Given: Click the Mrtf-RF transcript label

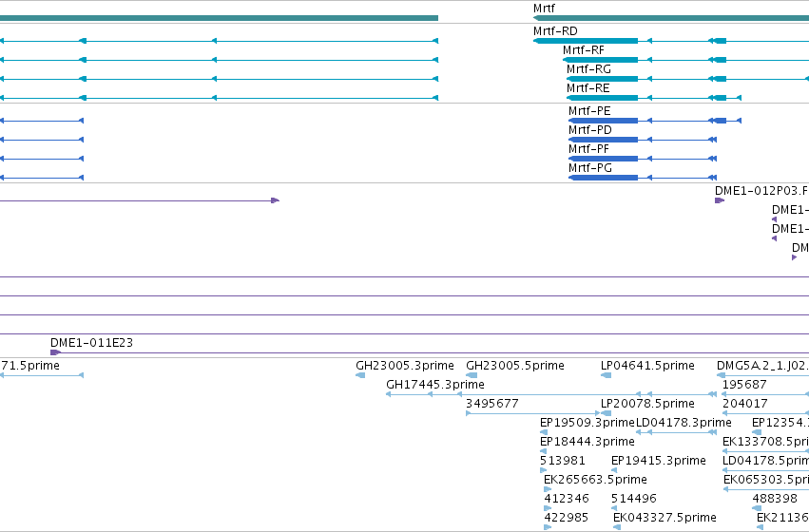Looking at the screenshot, I should [583, 50].
